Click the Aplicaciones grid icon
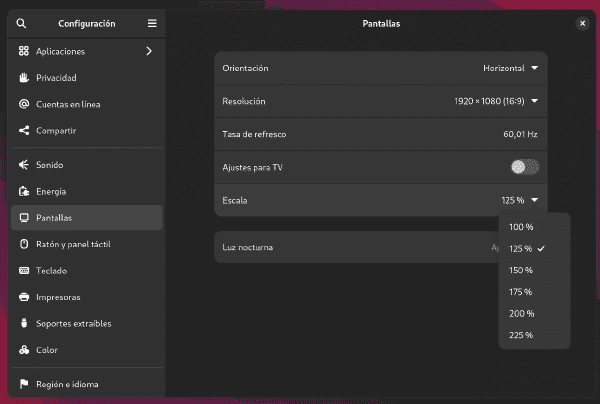This screenshot has height=404, width=600. tap(24, 51)
